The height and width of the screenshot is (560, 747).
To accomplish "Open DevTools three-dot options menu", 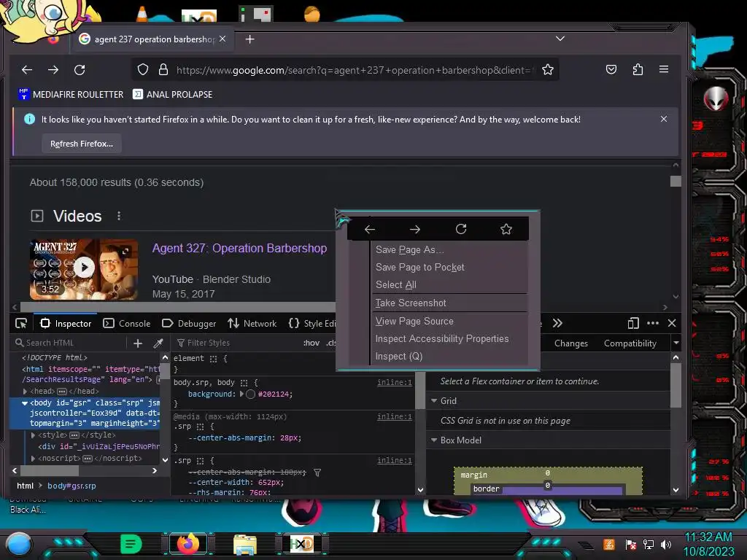I will click(653, 323).
